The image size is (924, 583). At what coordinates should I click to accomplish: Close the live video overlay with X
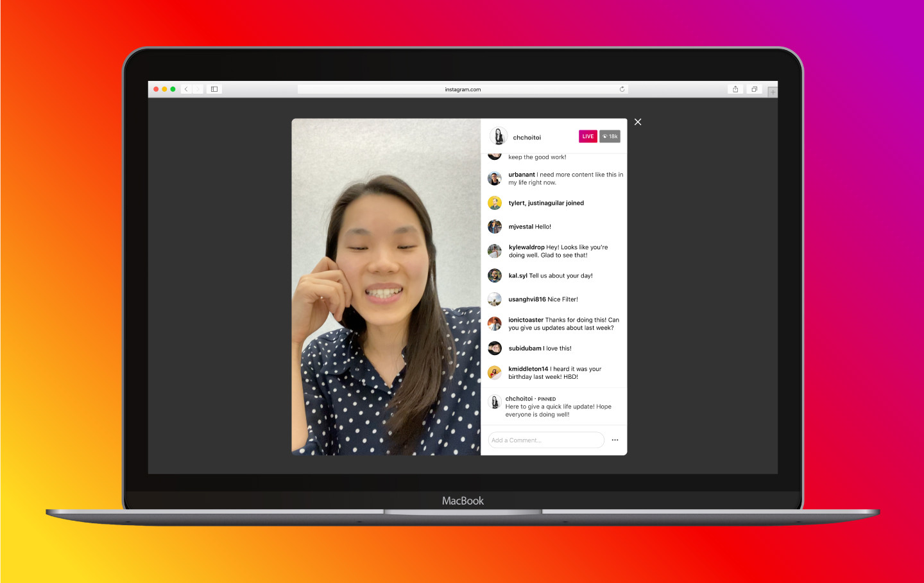click(638, 122)
